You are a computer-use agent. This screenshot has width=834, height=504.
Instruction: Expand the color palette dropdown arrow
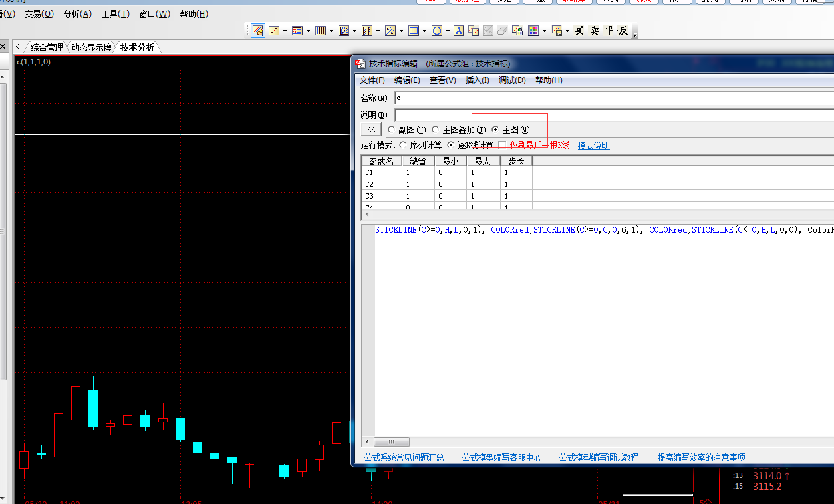[544, 31]
